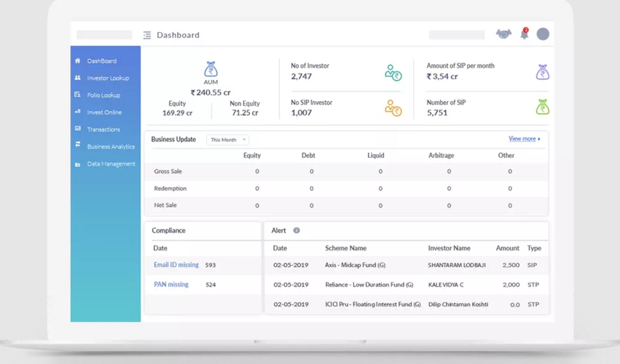The width and height of the screenshot is (620, 364).
Task: Click the Amount of SIP purple bag icon
Action: tap(542, 72)
